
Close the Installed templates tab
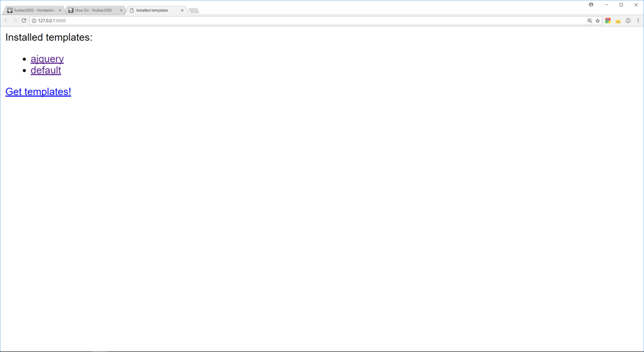click(x=182, y=10)
